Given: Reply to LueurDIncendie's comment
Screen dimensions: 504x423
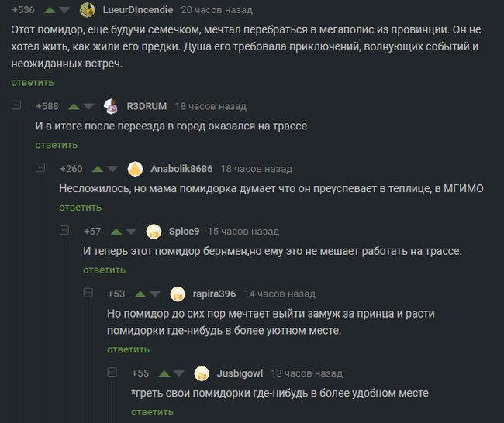Looking at the screenshot, I should coord(33,83).
